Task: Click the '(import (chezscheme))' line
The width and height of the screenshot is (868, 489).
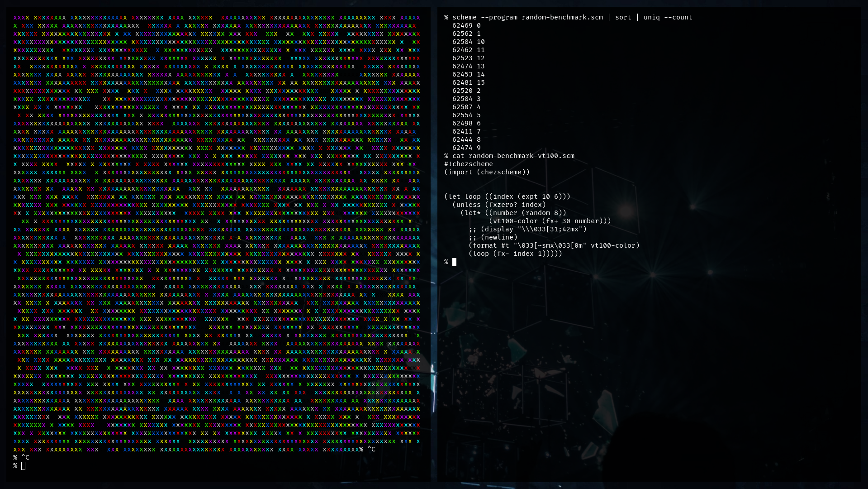Action: [x=487, y=172]
